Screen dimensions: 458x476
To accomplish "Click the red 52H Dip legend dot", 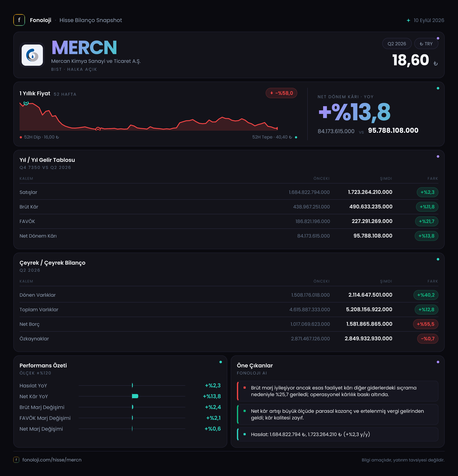I will (x=21, y=137).
